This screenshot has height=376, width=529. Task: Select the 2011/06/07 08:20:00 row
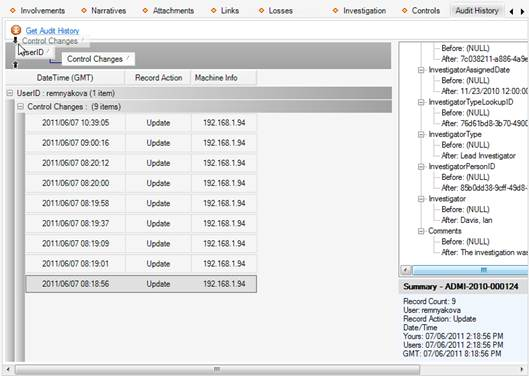(x=141, y=183)
